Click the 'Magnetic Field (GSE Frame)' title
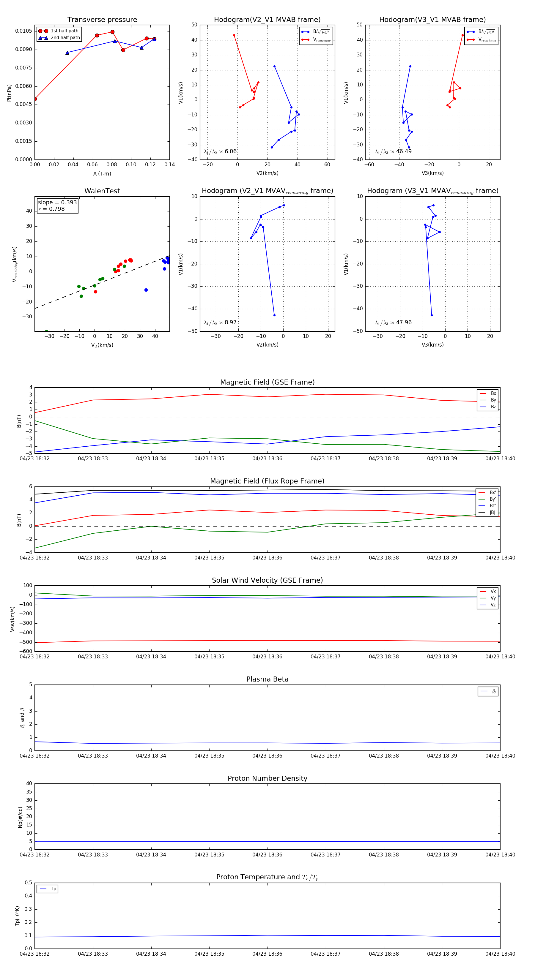The height and width of the screenshot is (980, 535). point(267,382)
